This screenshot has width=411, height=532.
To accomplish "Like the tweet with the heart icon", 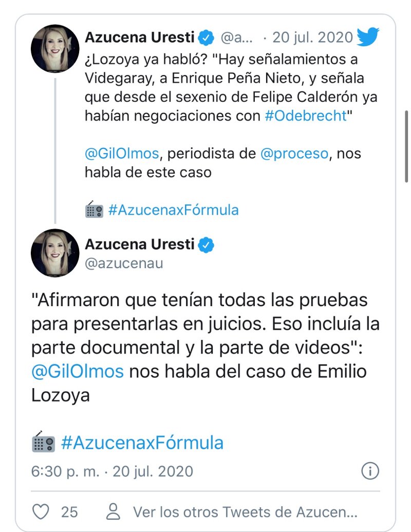I will pyautogui.click(x=41, y=511).
